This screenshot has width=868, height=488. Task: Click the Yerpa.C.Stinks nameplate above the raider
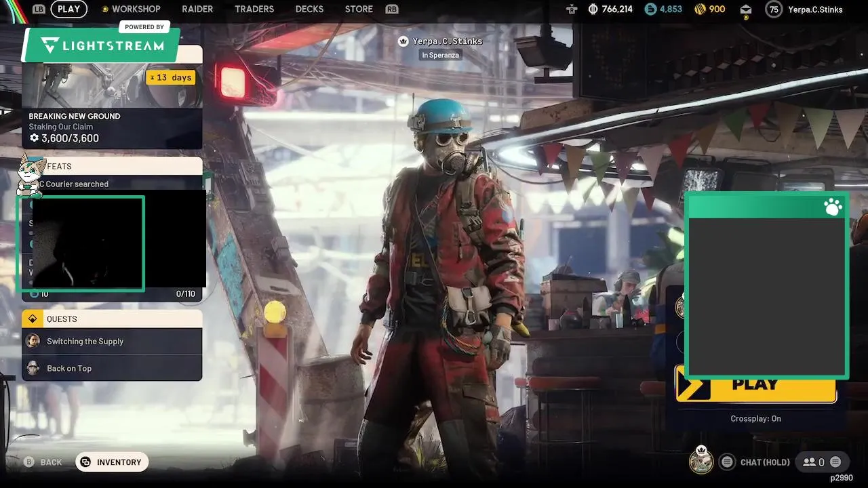tap(448, 41)
